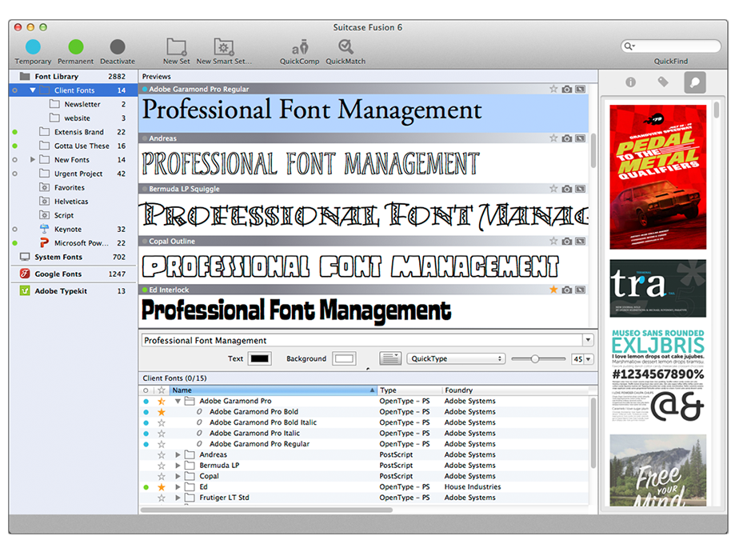
Task: Toggle the star on Frutiger LT Std row
Action: point(162,498)
